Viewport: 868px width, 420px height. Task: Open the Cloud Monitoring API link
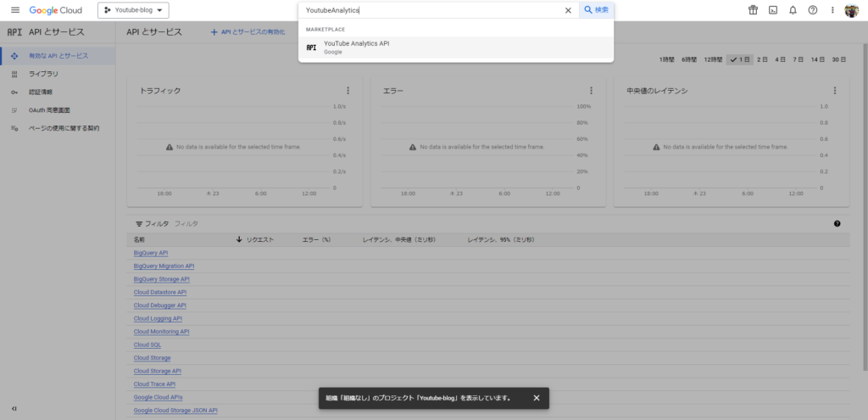click(161, 332)
